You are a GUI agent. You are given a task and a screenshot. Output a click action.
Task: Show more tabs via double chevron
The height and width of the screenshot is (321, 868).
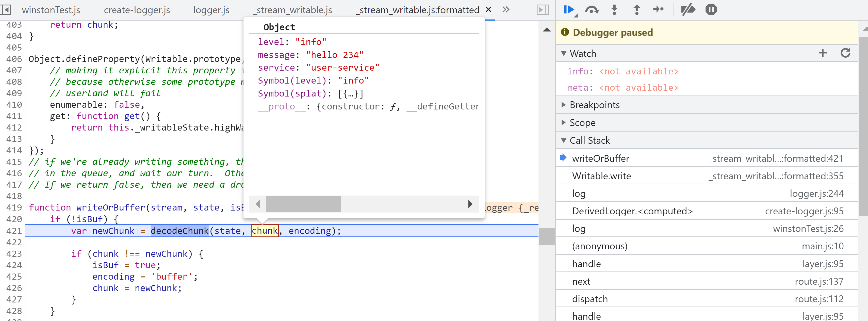(505, 9)
